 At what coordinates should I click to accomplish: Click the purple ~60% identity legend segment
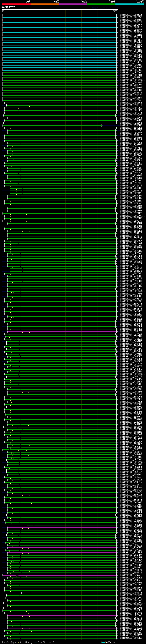[x=73, y=4]
